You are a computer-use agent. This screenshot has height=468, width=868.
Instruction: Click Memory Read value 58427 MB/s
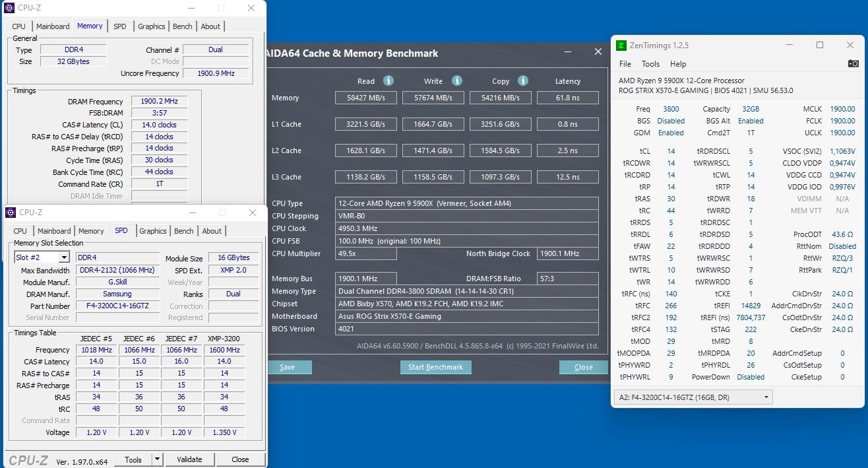click(x=365, y=98)
